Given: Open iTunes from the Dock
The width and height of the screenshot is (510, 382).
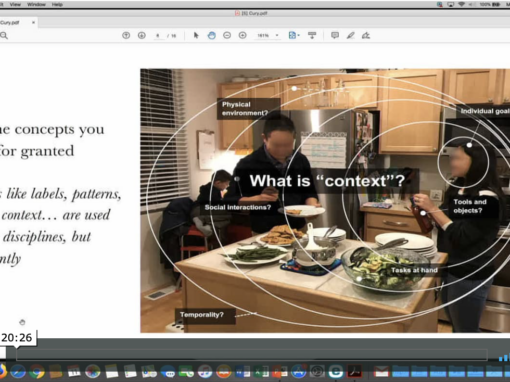Looking at the screenshot, I should 205,371.
